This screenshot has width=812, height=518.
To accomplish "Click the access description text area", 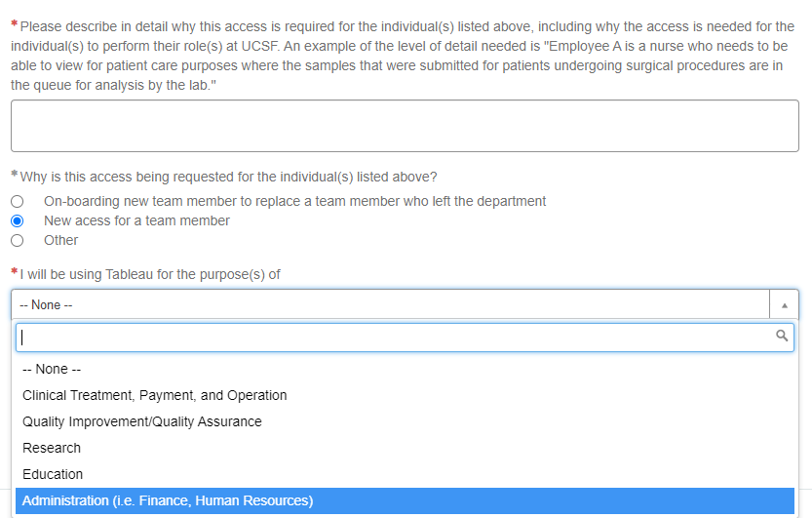I will click(x=405, y=126).
